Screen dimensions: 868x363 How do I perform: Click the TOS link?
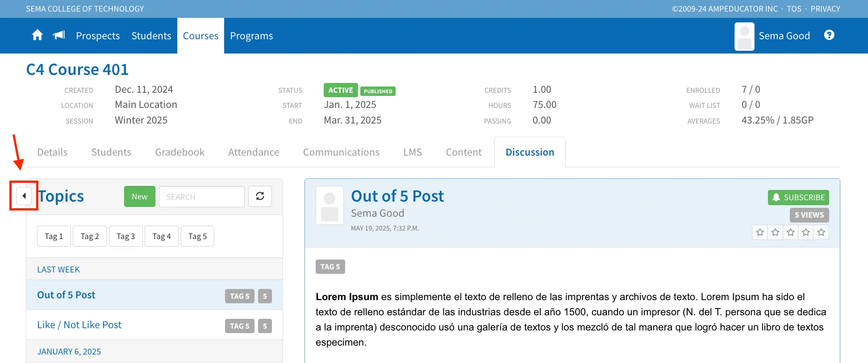794,8
